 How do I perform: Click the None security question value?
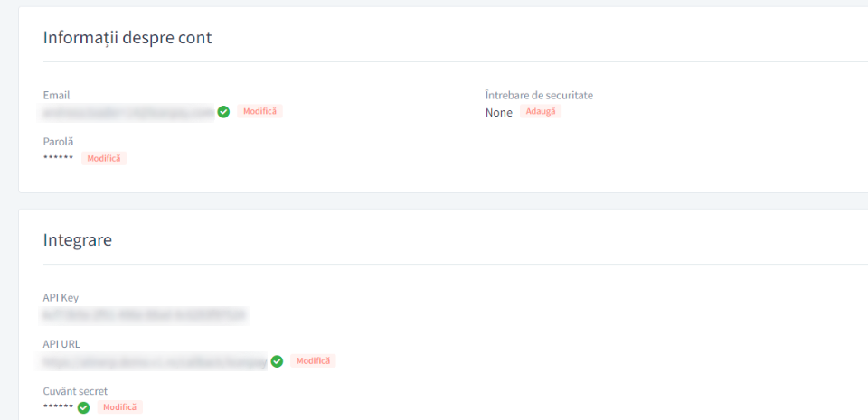coord(499,113)
